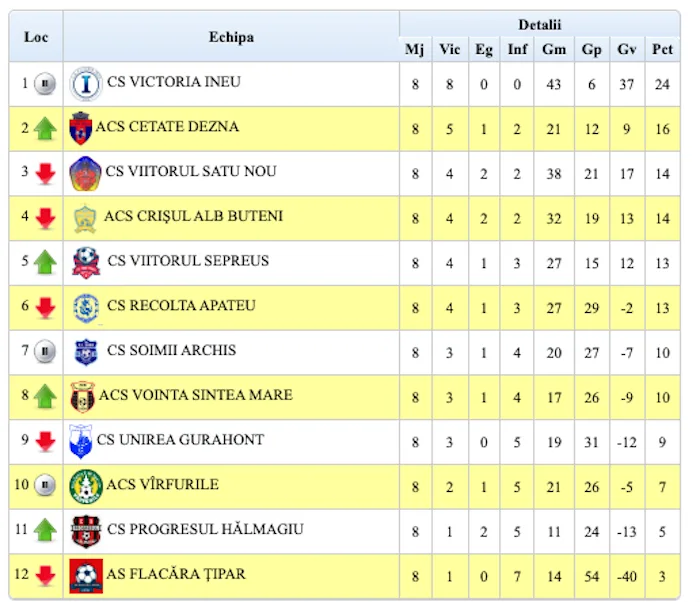Click the Gv column header
The height and width of the screenshot is (602, 700).
click(x=627, y=49)
